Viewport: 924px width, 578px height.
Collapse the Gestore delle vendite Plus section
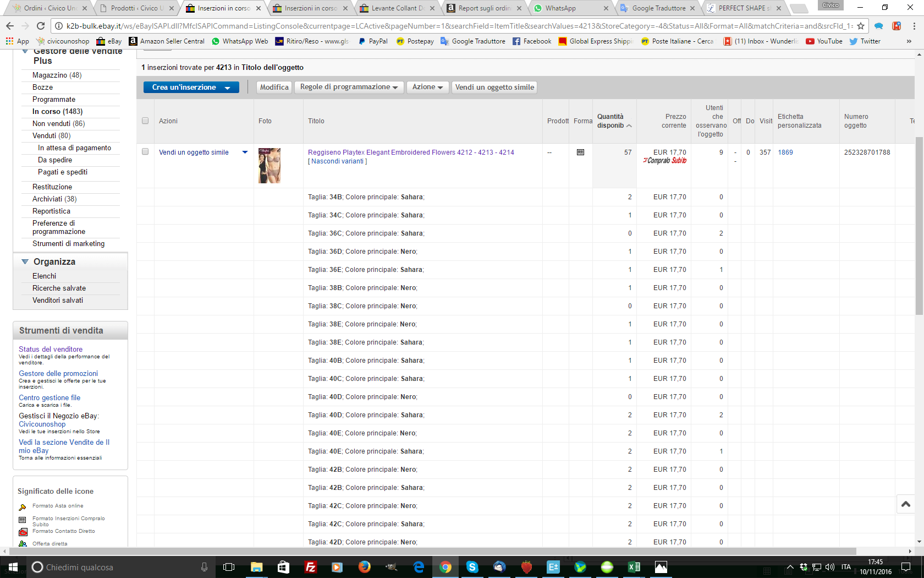25,52
